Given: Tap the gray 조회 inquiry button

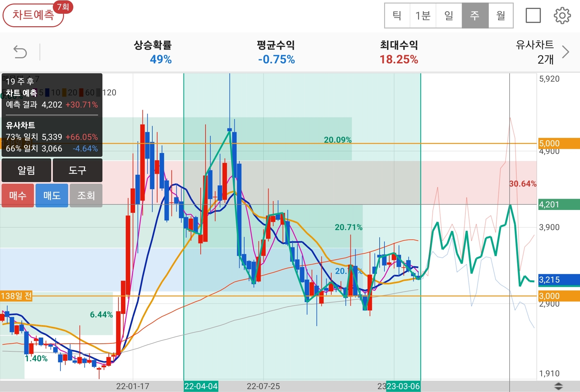Looking at the screenshot, I should pyautogui.click(x=86, y=196).
